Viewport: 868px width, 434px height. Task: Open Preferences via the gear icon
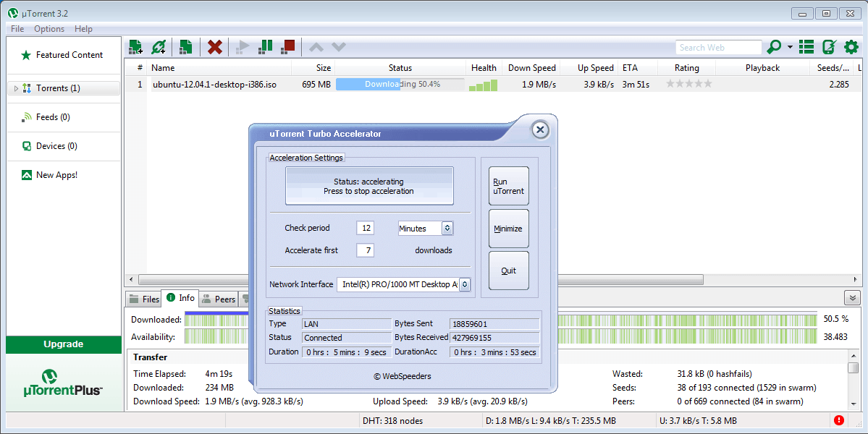point(851,47)
